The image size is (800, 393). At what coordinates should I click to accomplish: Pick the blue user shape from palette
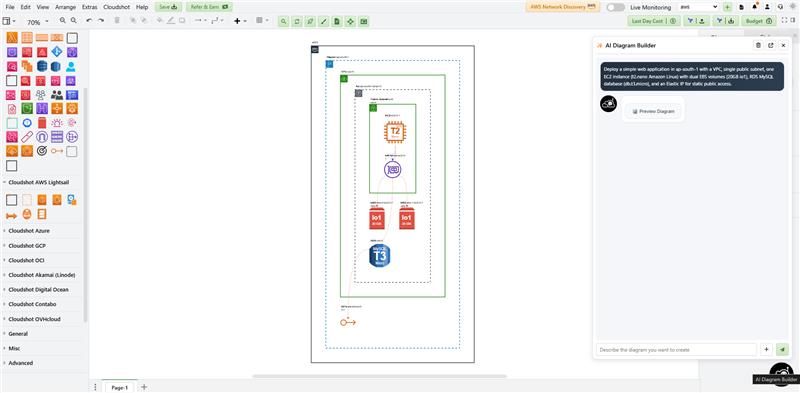[x=71, y=66]
